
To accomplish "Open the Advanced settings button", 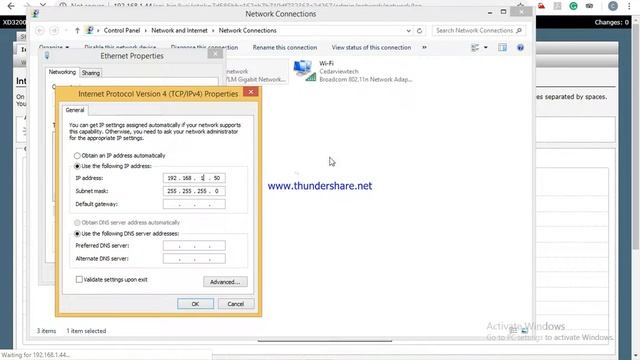I will pyautogui.click(x=225, y=282).
